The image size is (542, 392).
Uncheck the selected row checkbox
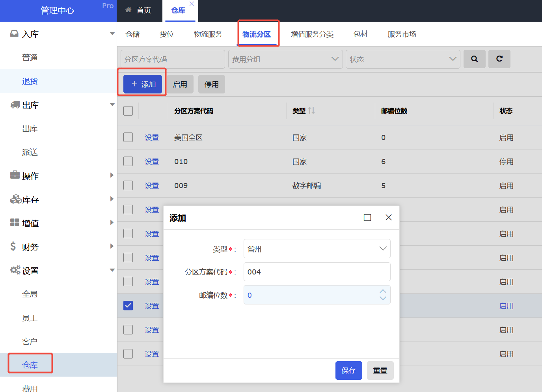[128, 306]
